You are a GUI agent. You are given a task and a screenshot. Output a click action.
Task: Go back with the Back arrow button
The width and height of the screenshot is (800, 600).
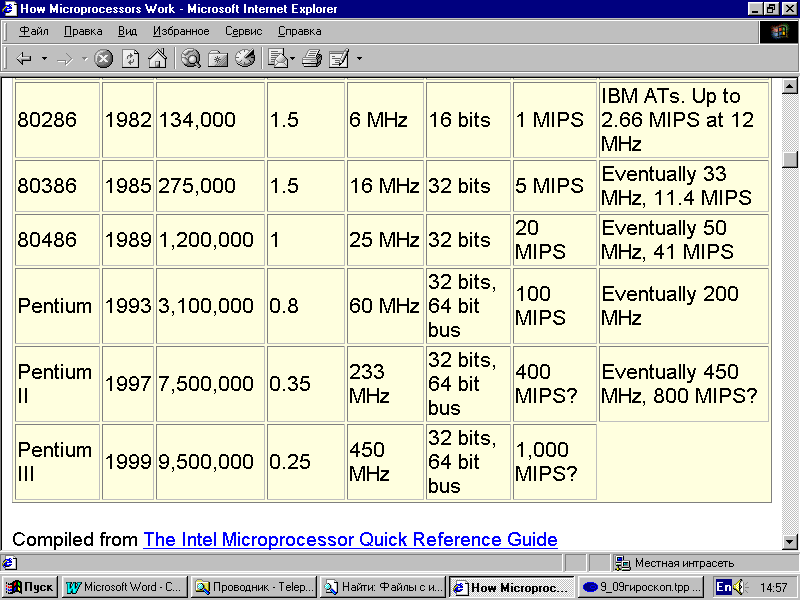(23, 59)
